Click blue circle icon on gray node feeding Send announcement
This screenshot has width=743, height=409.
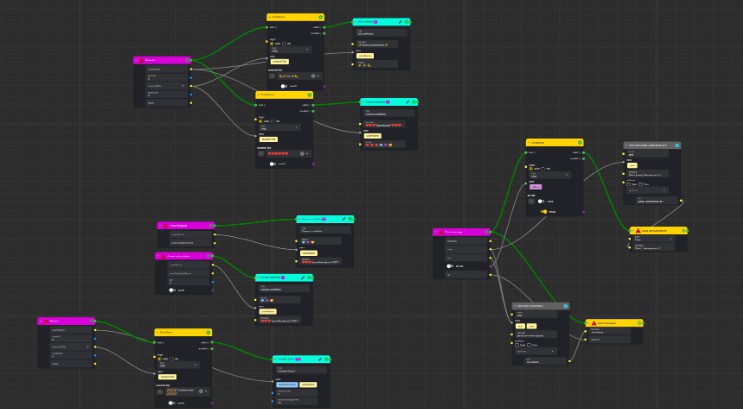point(677,145)
